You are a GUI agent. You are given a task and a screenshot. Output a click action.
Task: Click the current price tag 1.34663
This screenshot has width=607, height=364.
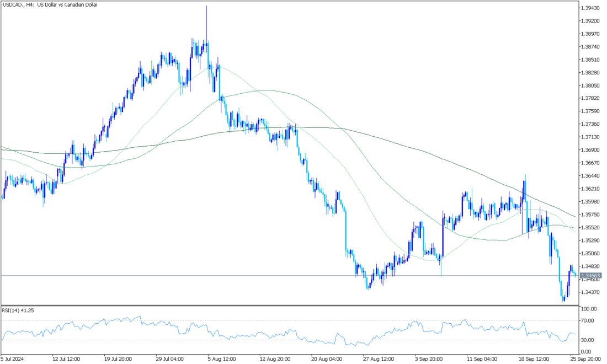coord(590,276)
